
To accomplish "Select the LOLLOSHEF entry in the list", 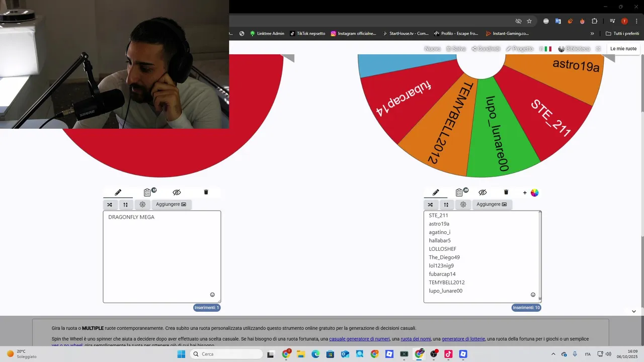I will pyautogui.click(x=442, y=249).
